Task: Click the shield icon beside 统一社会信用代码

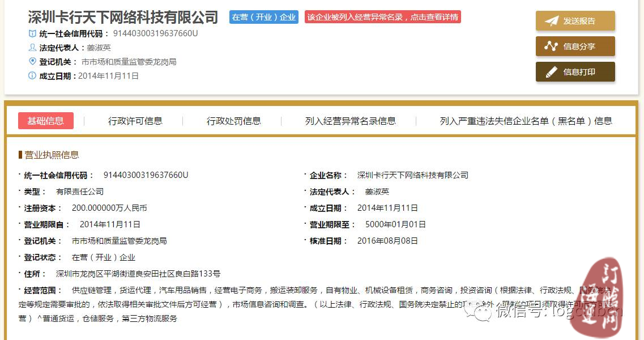Action: point(32,33)
